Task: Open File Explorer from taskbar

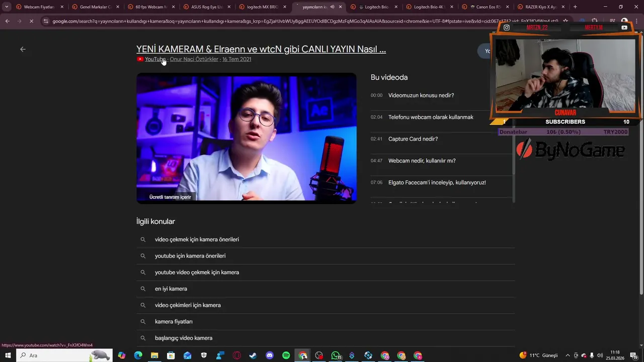Action: point(154,355)
